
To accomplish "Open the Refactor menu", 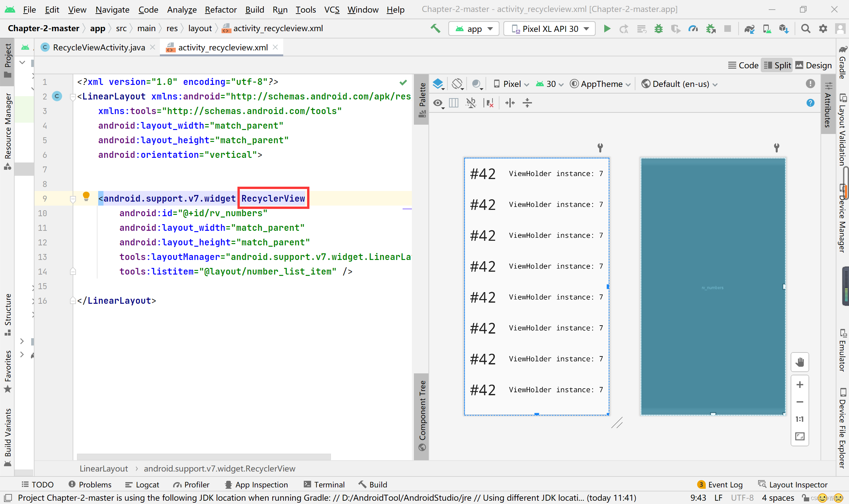I will click(221, 10).
